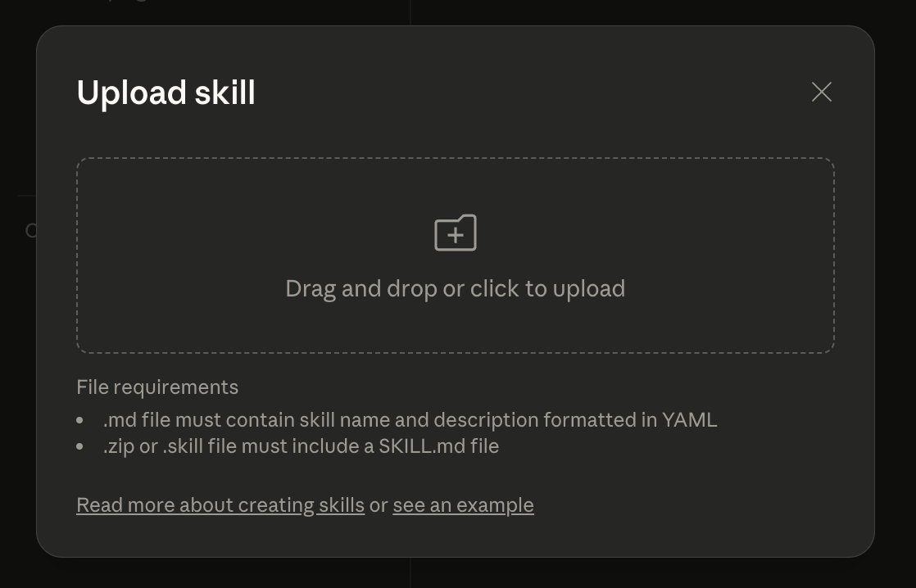Image resolution: width=916 pixels, height=588 pixels.
Task: Visit the skill example page link
Action: pos(463,504)
